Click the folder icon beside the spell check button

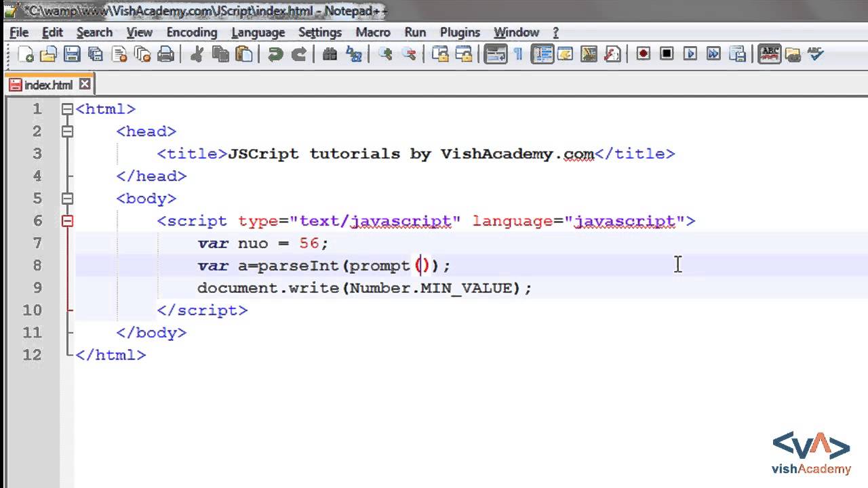point(793,54)
